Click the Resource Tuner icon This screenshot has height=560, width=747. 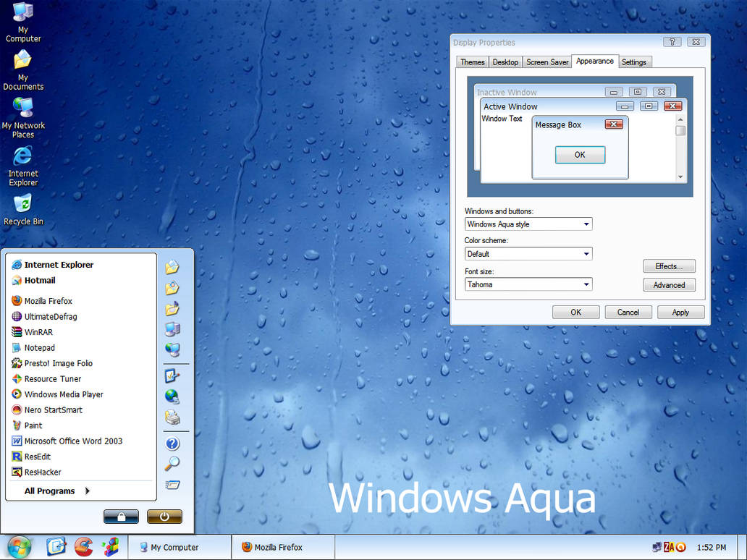point(17,379)
